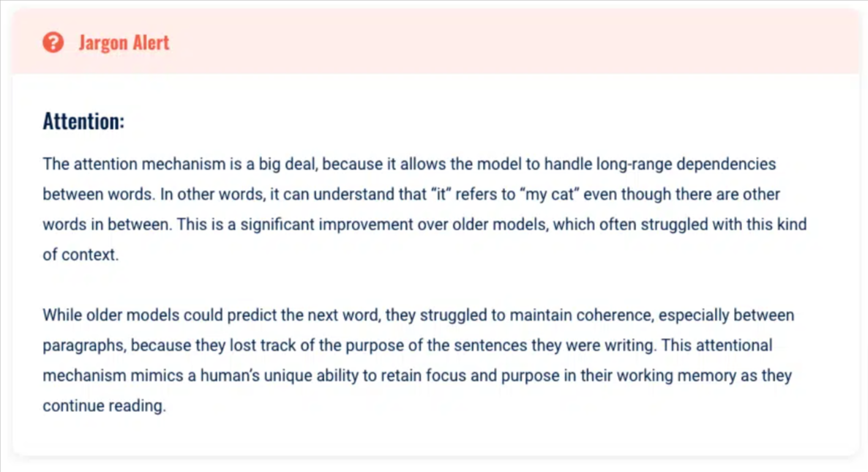The image size is (868, 472).
Task: Click the words "of context." ending first paragraph
Action: coord(79,255)
